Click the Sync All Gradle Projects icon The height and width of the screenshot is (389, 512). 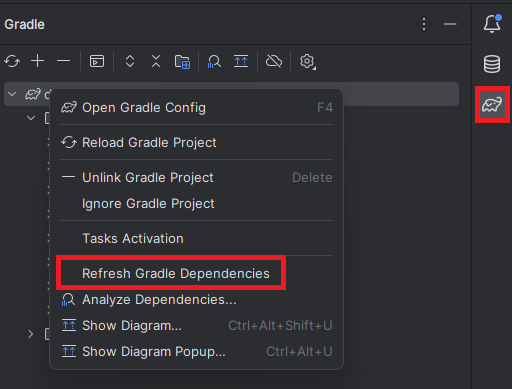pos(12,61)
